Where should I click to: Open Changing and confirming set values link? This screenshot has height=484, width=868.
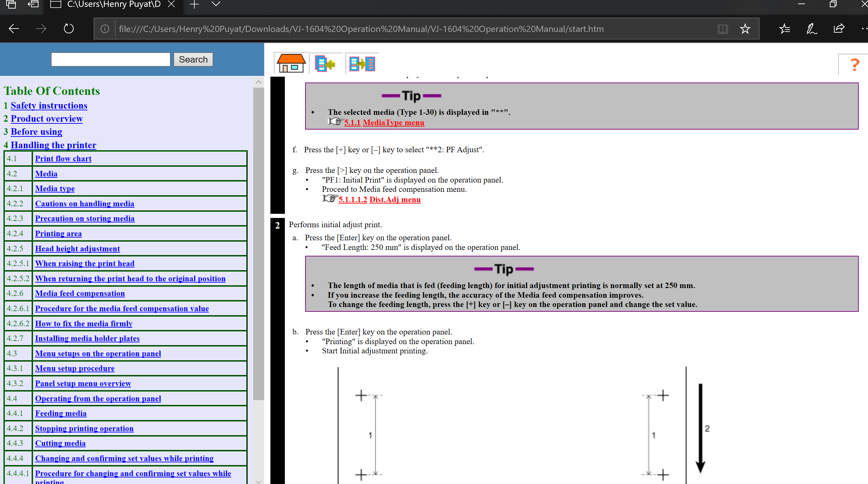(124, 458)
